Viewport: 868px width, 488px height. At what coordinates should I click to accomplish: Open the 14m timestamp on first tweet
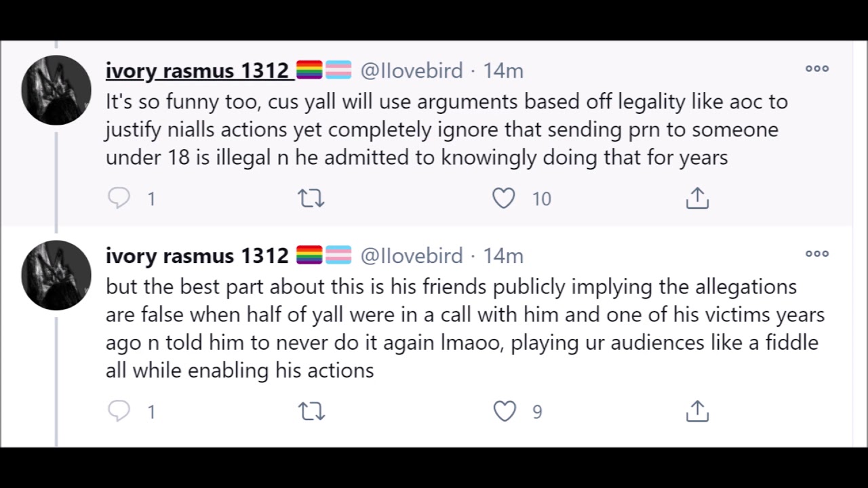tap(503, 70)
